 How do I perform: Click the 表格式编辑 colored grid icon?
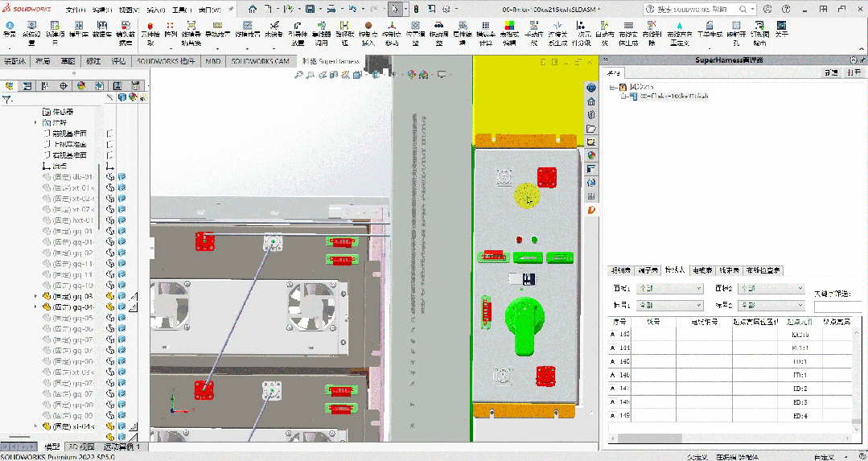[x=509, y=26]
